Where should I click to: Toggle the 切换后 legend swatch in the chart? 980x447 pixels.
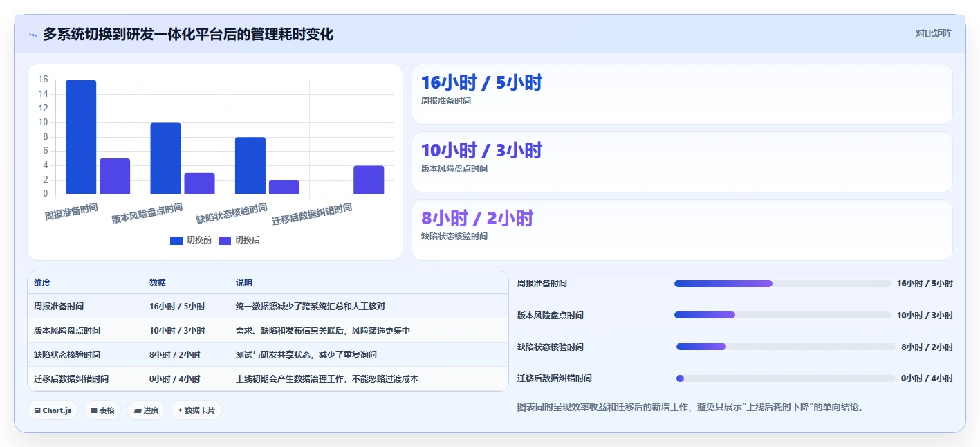(x=225, y=240)
